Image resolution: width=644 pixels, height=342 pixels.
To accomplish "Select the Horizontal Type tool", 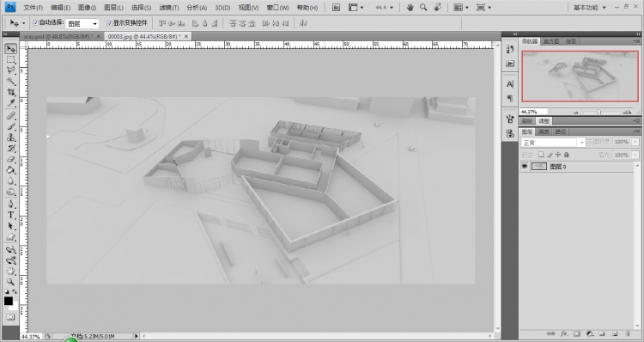I will click(10, 215).
